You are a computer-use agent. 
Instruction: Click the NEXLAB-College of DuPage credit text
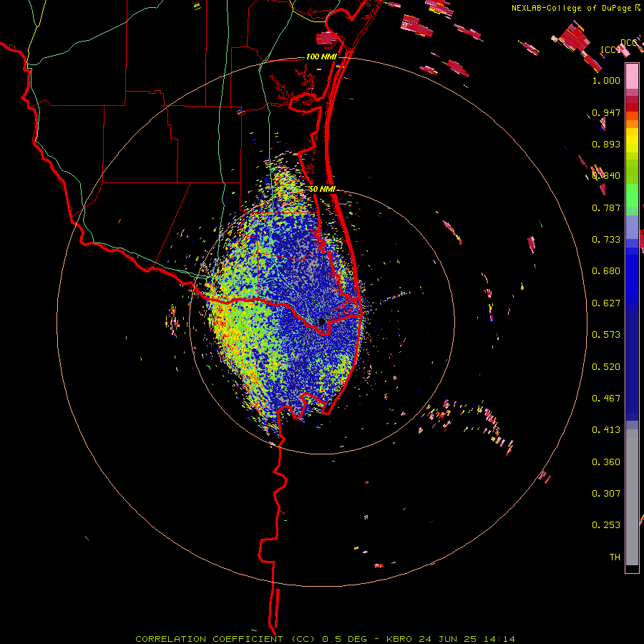coord(571,8)
